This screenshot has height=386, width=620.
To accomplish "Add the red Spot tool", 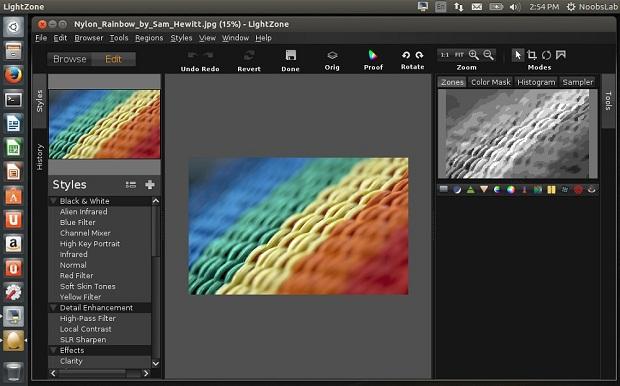I will [x=578, y=189].
